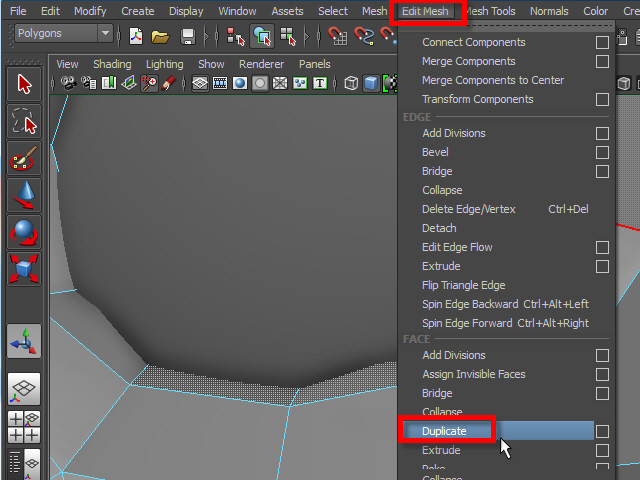
Task: Save the scene with the floppy disk icon
Action: click(x=188, y=37)
